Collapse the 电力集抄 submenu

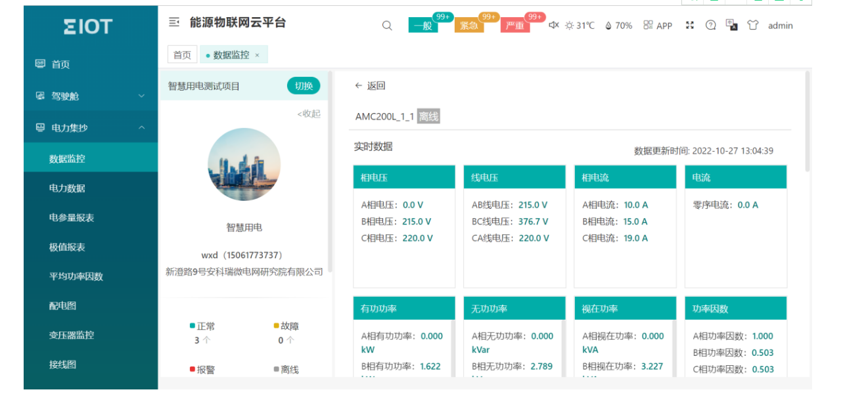point(140,126)
